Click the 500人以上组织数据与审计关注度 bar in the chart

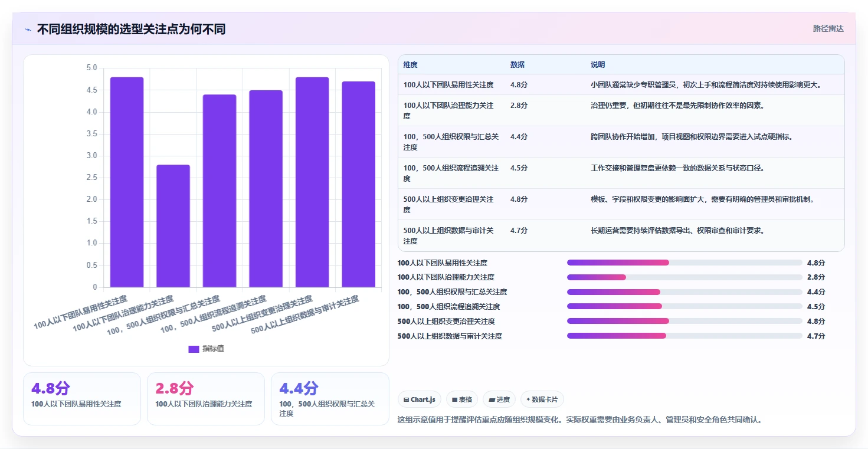pyautogui.click(x=358, y=185)
